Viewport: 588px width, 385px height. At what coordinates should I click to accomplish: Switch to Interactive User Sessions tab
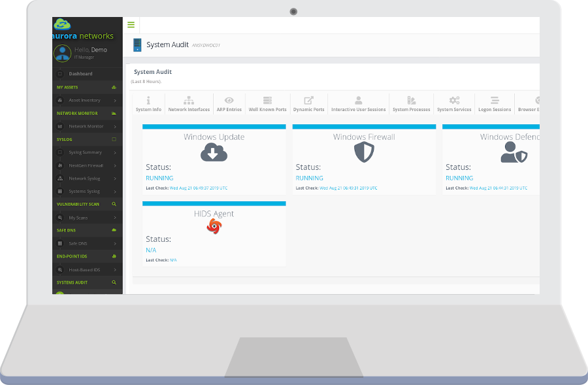coord(359,103)
